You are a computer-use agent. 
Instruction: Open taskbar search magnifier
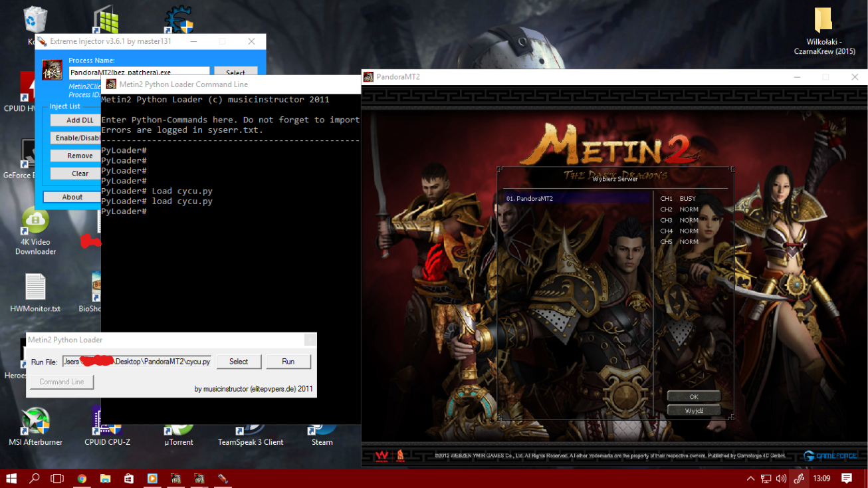coord(35,478)
